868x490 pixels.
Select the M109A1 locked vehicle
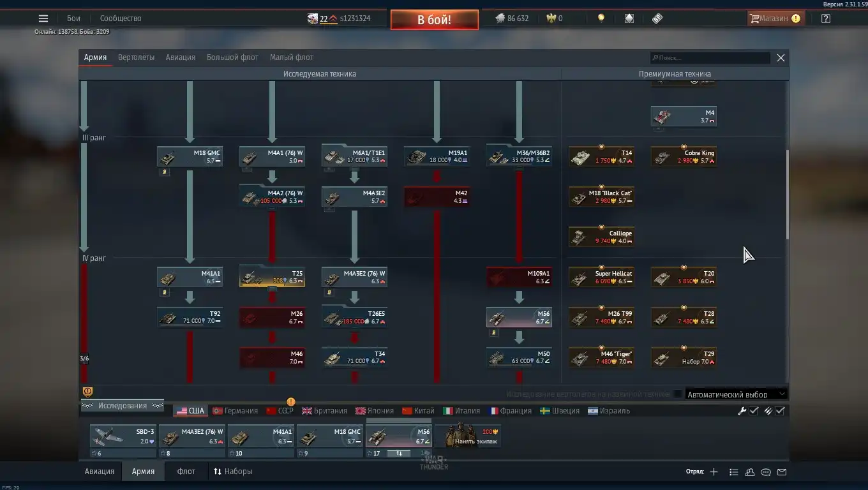point(519,278)
